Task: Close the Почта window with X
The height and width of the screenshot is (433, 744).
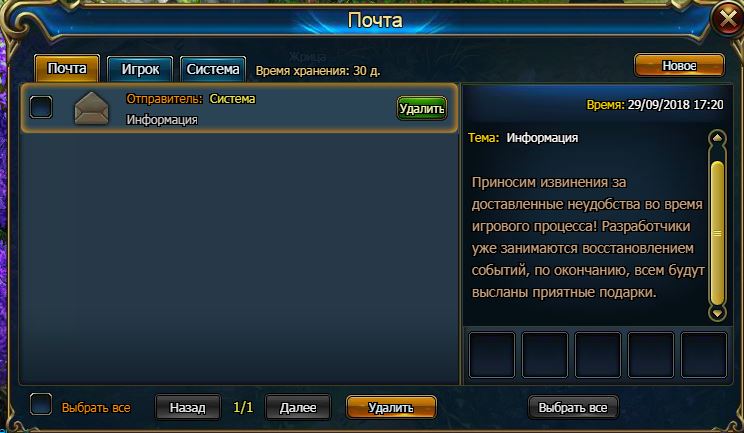Action: click(728, 19)
